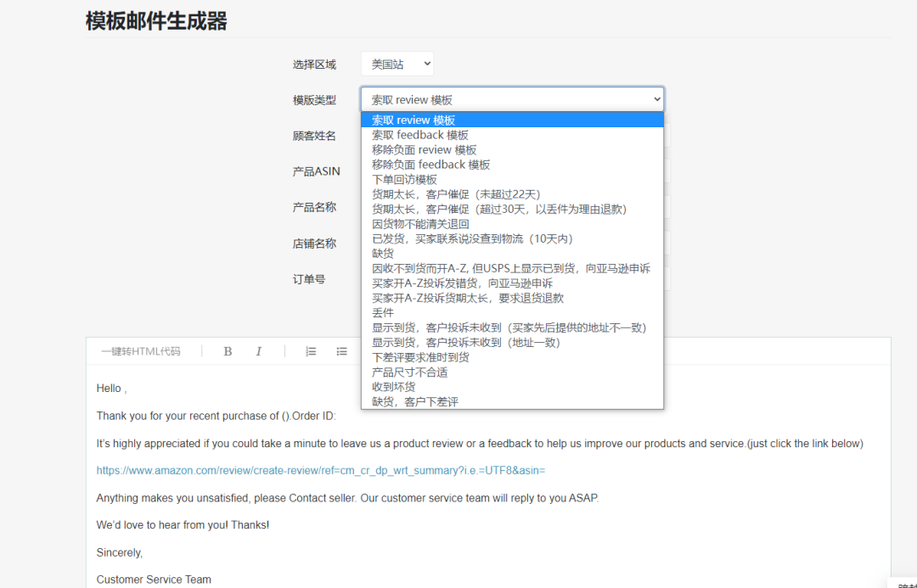
Task: Open the Amazon create-review link
Action: (x=320, y=471)
